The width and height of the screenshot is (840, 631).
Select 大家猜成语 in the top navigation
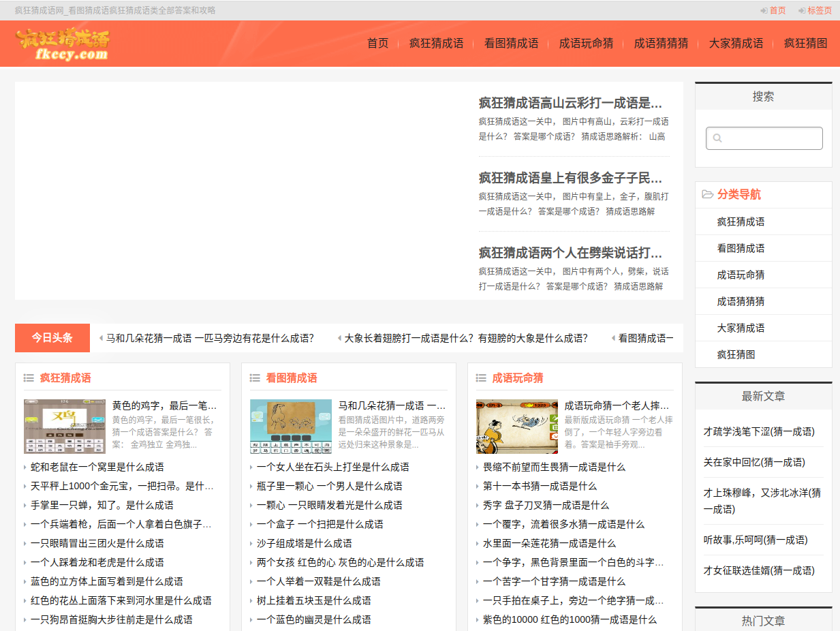736,44
